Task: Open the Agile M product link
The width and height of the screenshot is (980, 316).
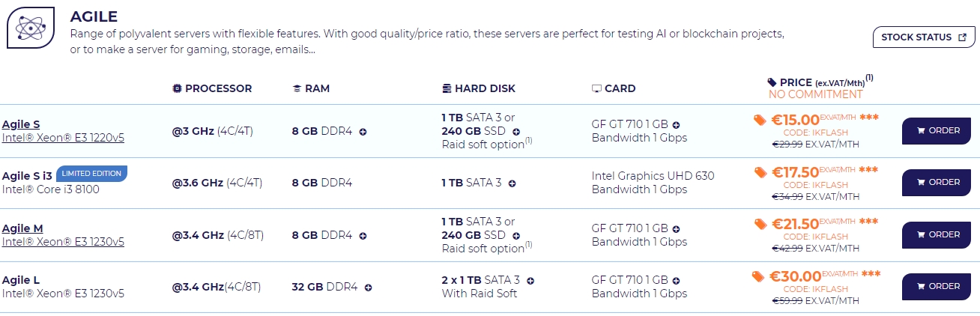Action: click(22, 228)
